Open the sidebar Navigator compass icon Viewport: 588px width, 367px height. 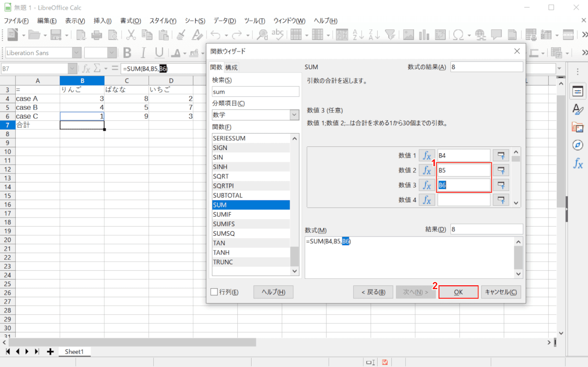pos(578,145)
